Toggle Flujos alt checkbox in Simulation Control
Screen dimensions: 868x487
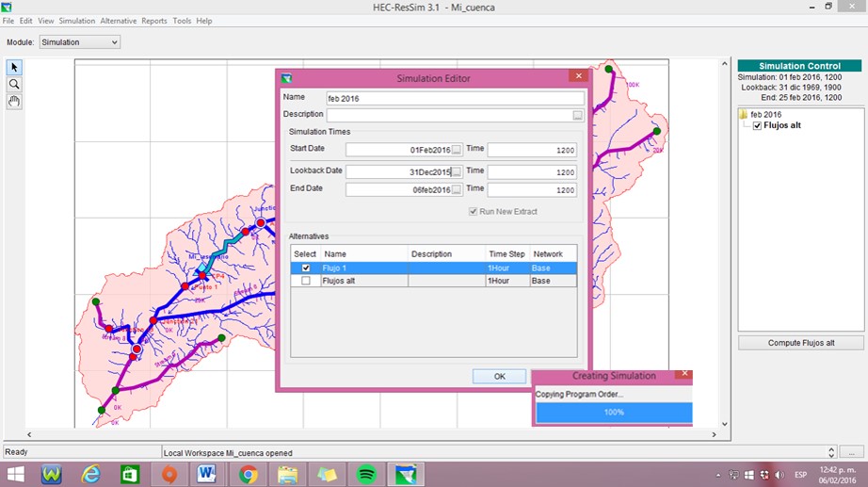[x=757, y=126]
